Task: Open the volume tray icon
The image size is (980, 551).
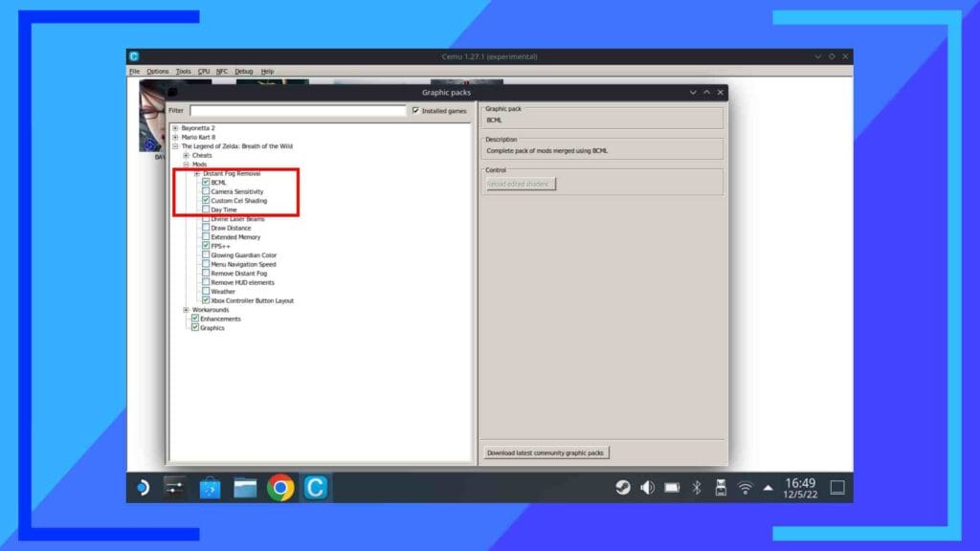Action: pyautogui.click(x=648, y=487)
